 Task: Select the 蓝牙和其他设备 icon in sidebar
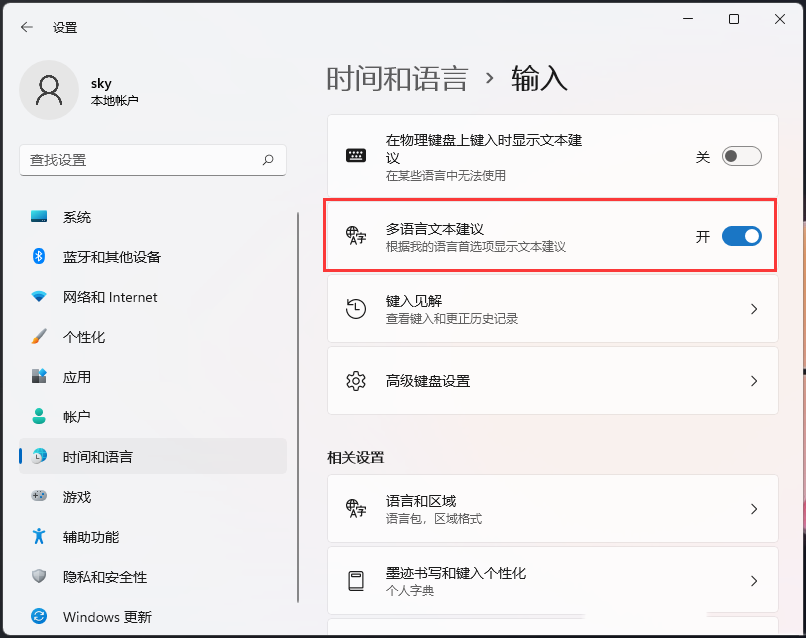pyautogui.click(x=39, y=256)
